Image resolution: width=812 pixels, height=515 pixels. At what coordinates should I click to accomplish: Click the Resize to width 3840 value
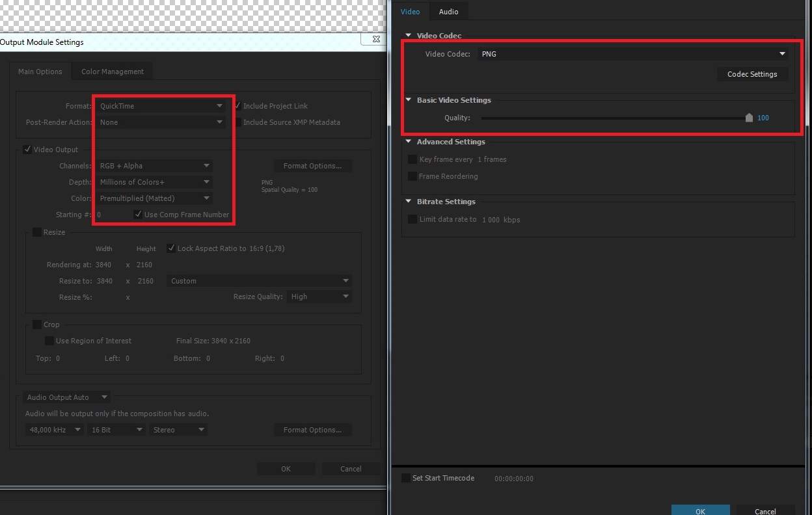[104, 281]
